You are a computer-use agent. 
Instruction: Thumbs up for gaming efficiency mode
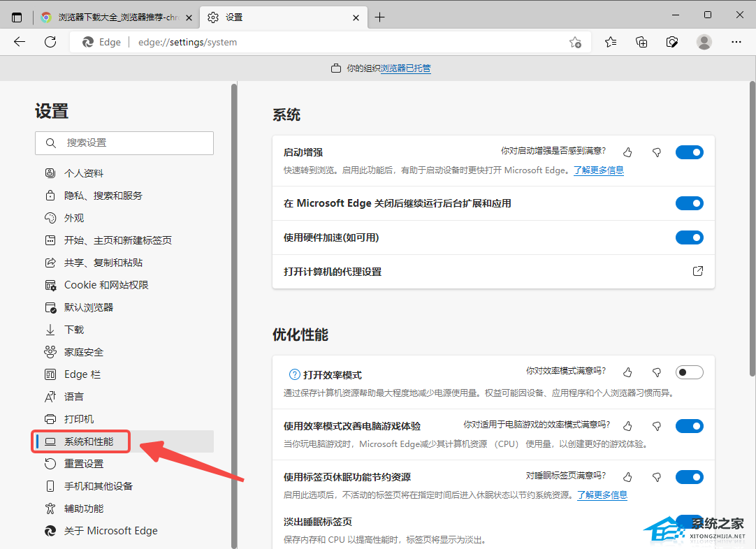[x=627, y=426]
